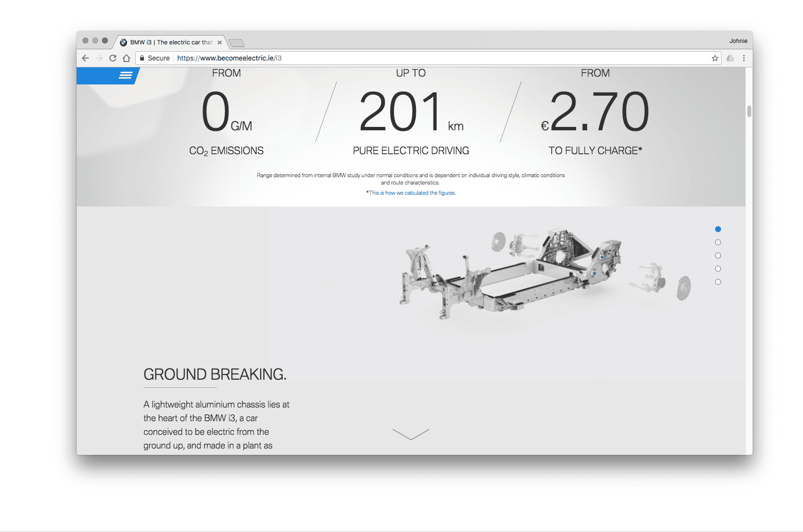Click the page vertical scrollbar thumb
The width and height of the screenshot is (803, 532).
pyautogui.click(x=749, y=111)
